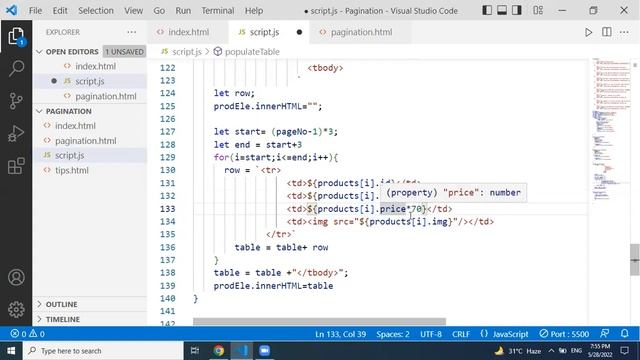640x360 pixels.
Task: Open tips.html in Pagination folder
Action: pyautogui.click(x=90, y=170)
